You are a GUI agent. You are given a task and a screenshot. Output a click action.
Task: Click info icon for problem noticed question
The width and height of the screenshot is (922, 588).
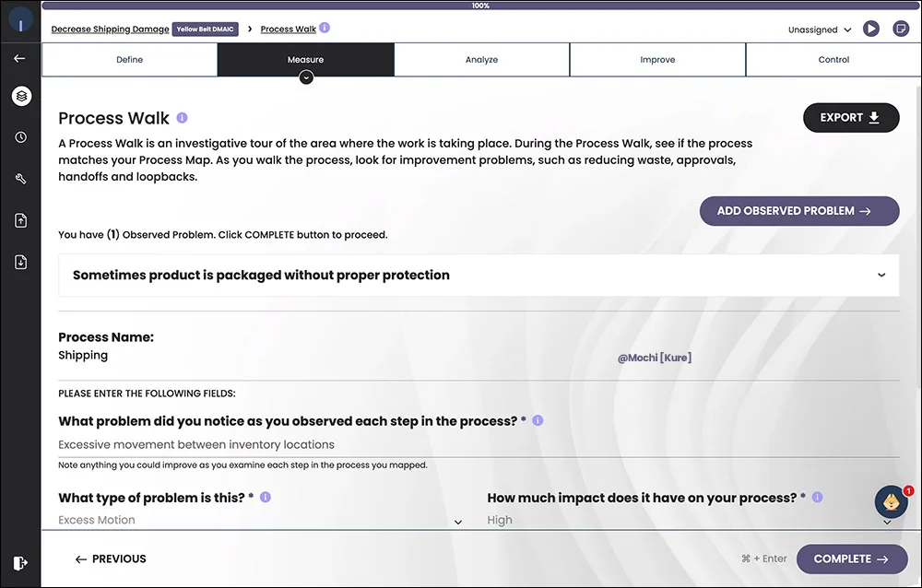(x=538, y=420)
